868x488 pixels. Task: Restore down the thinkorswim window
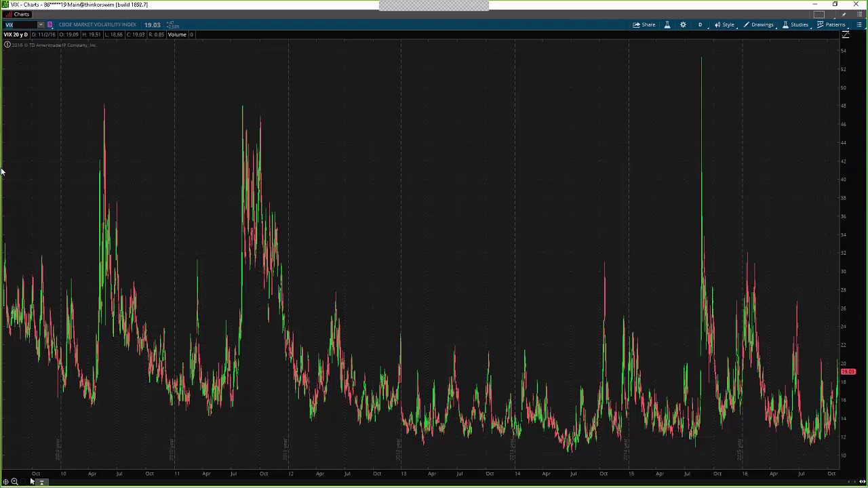pyautogui.click(x=835, y=4)
